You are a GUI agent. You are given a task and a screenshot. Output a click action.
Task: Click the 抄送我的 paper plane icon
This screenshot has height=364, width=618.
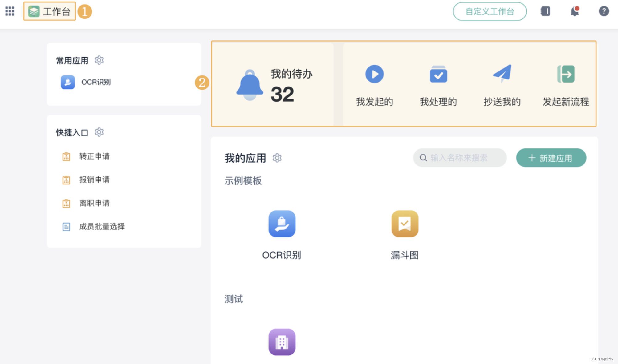(502, 74)
